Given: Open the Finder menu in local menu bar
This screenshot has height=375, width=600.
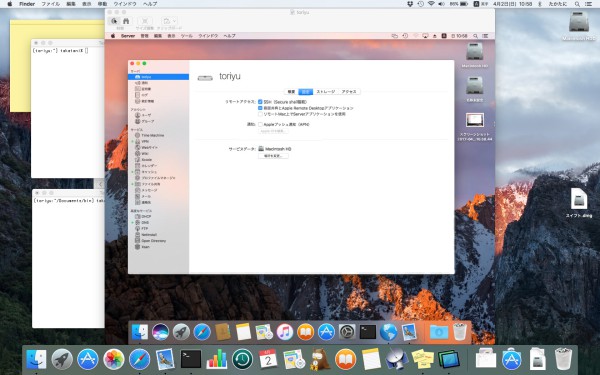Looking at the screenshot, I should pos(27,4).
